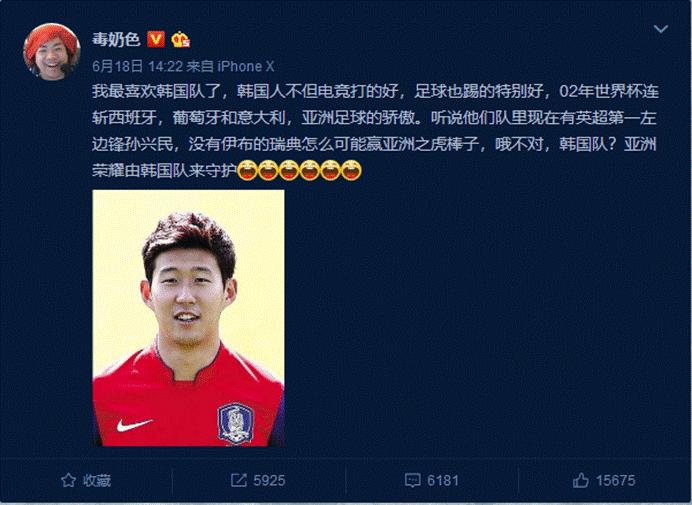692x505 pixels.
Task: Click the repost share arrow icon
Action: [x=239, y=480]
